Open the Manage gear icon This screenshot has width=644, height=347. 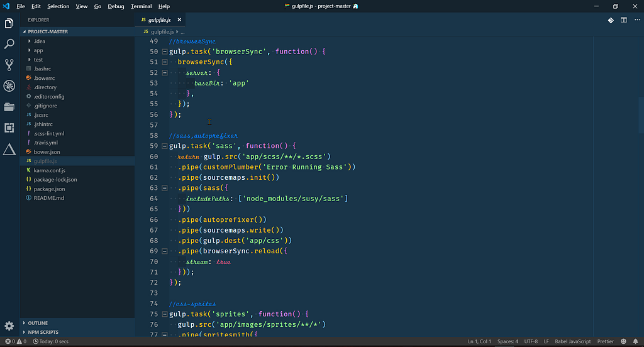coord(9,326)
